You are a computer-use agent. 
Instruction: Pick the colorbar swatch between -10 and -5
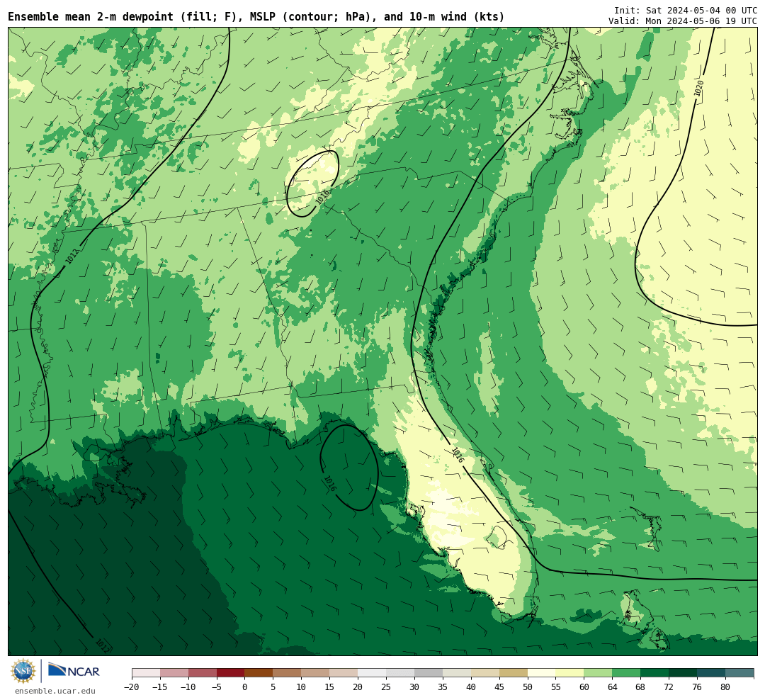tap(203, 673)
